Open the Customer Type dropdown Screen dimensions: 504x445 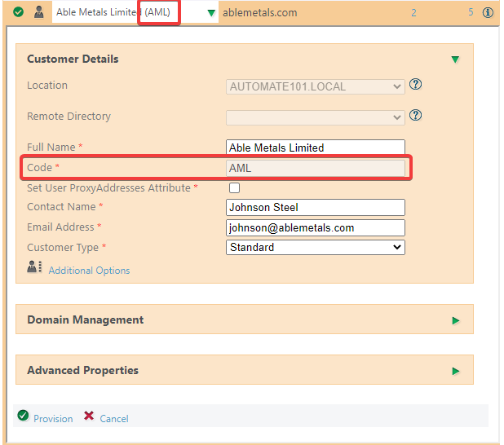(x=315, y=247)
